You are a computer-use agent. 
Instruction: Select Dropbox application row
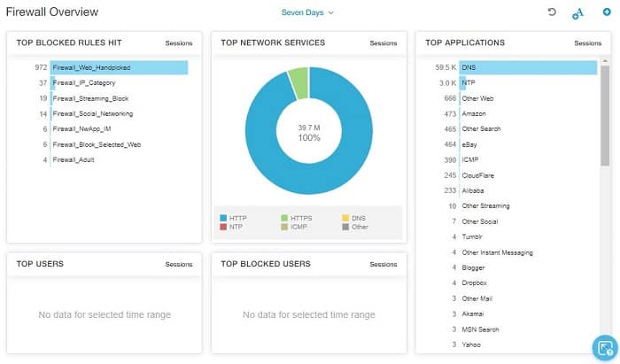click(x=475, y=283)
